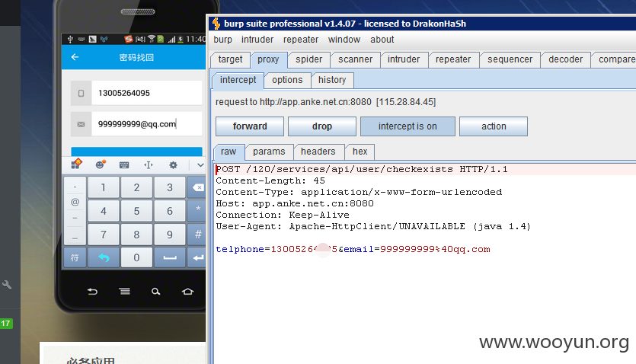The image size is (636, 364).
Task: Click the drop button
Action: point(322,126)
